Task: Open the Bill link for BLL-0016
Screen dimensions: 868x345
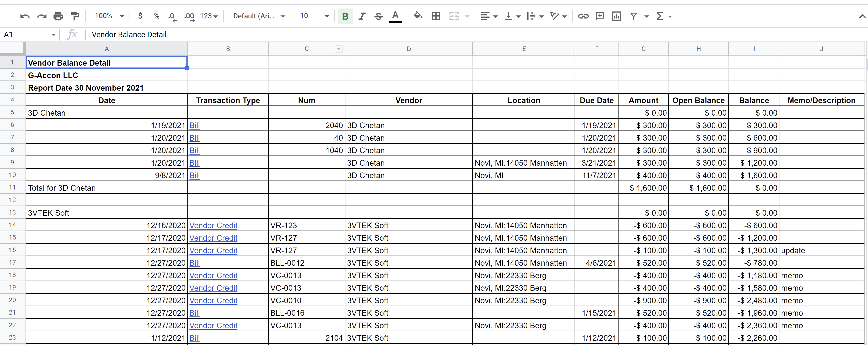Action: [194, 313]
